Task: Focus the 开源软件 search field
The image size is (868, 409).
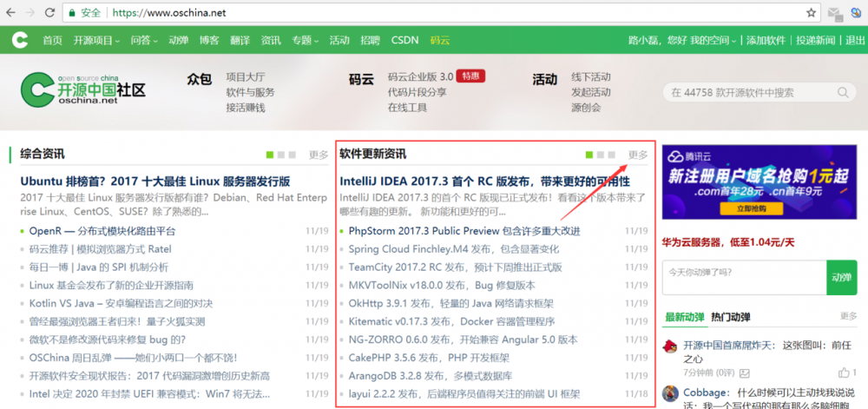Action: (x=759, y=92)
